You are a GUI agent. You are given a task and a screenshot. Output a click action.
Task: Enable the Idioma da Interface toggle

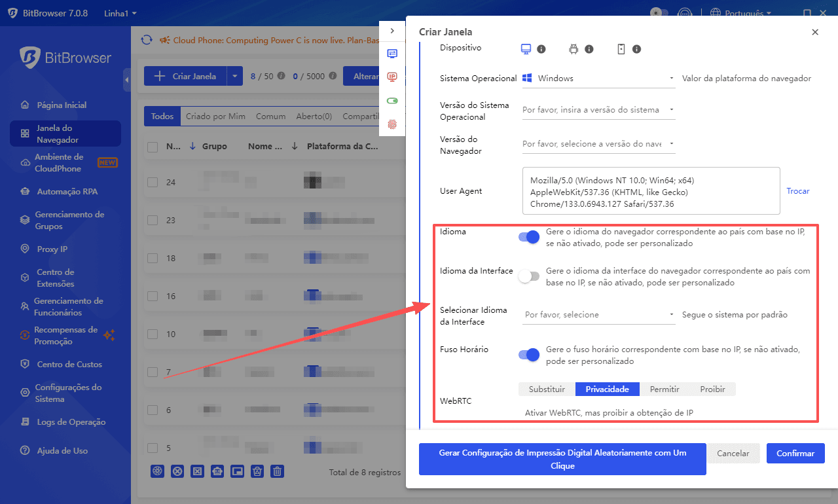(x=528, y=276)
